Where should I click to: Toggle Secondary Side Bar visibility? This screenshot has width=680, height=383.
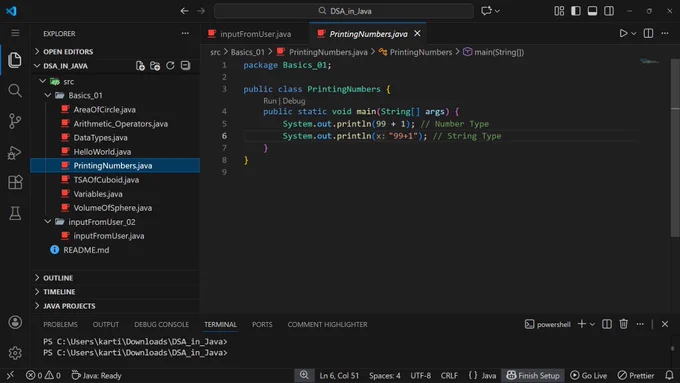tap(609, 11)
